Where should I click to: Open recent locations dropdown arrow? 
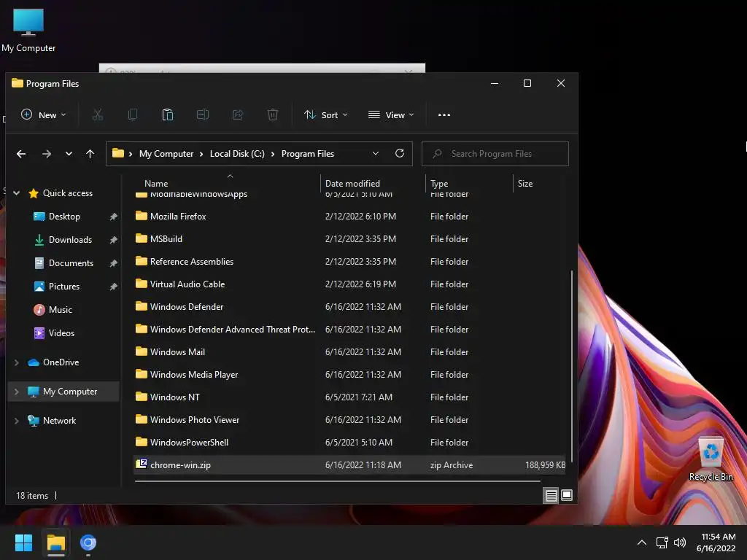click(69, 154)
